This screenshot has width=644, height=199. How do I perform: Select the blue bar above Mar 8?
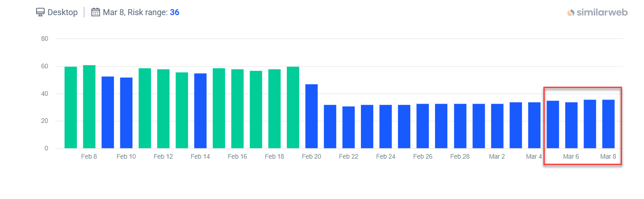(x=608, y=124)
